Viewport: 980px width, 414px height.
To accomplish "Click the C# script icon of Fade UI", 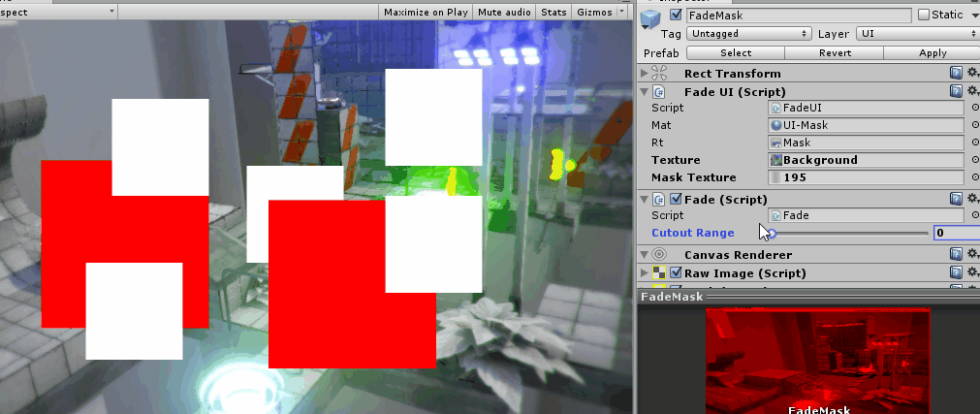I will (659, 92).
